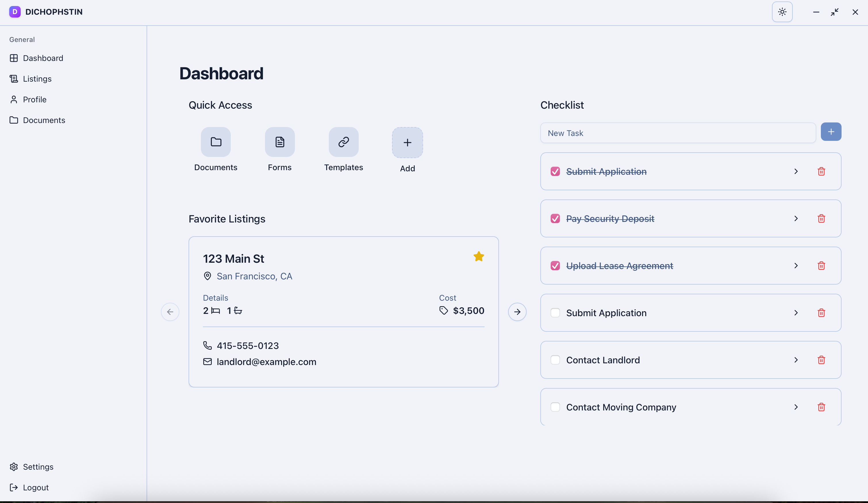The height and width of the screenshot is (503, 868).
Task: Check the Contact Moving Company checkbox
Action: [555, 407]
